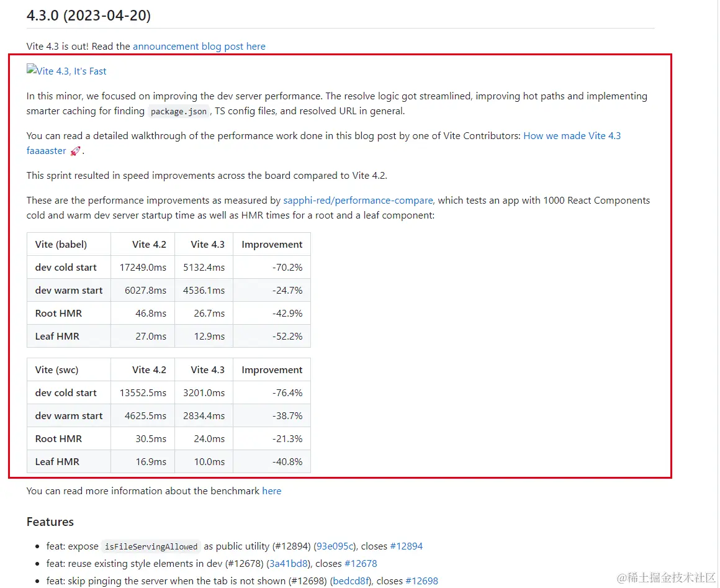This screenshot has height=588, width=720.
Task: Click the isFileServingAllowed inline code
Action: click(x=151, y=546)
